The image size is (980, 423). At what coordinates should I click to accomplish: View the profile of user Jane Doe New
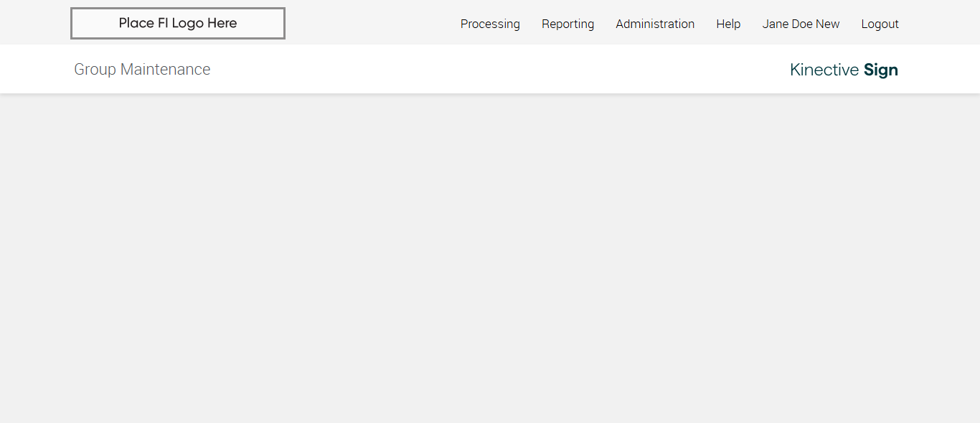pyautogui.click(x=801, y=24)
